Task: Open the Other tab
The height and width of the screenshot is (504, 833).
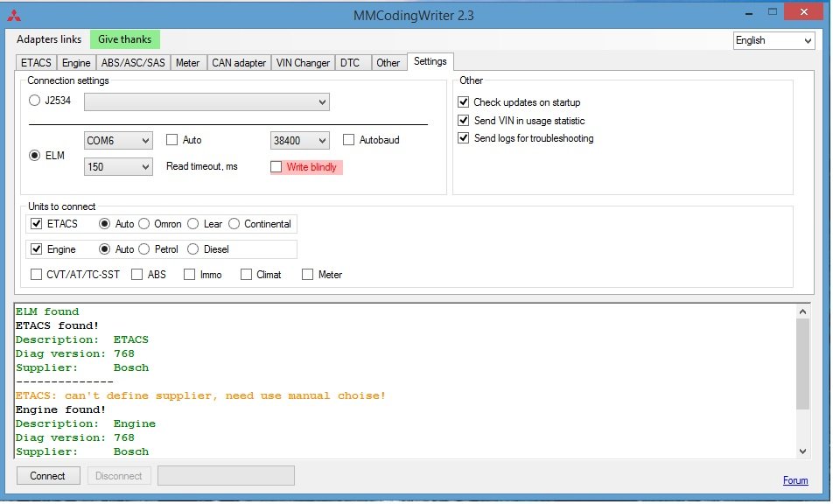Action: (388, 63)
